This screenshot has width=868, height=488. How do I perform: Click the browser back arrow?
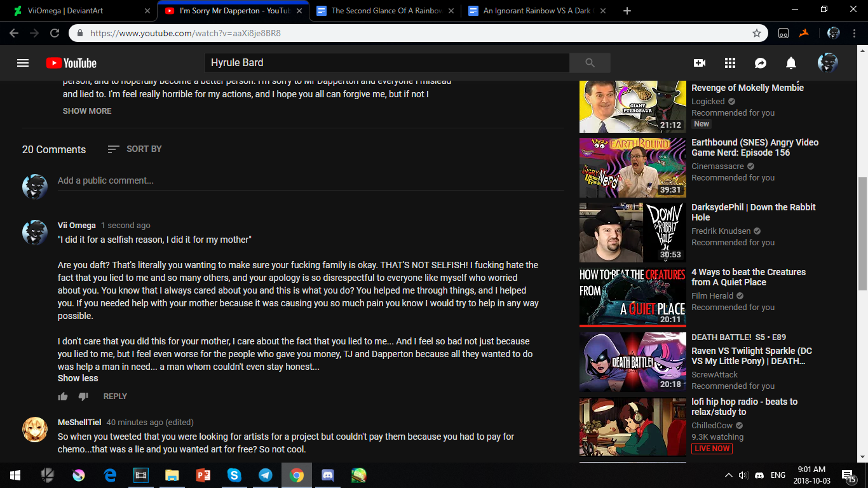click(x=14, y=33)
